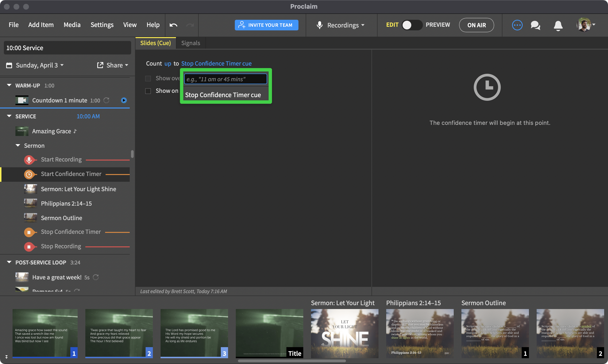Viewport: 608px width, 364px height.
Task: Click the calendar icon beside Sunday, April 3
Action: pyautogui.click(x=9, y=65)
